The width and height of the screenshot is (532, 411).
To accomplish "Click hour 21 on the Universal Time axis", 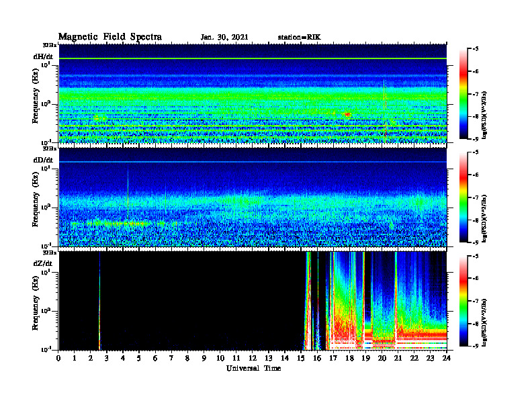I will coord(398,359).
